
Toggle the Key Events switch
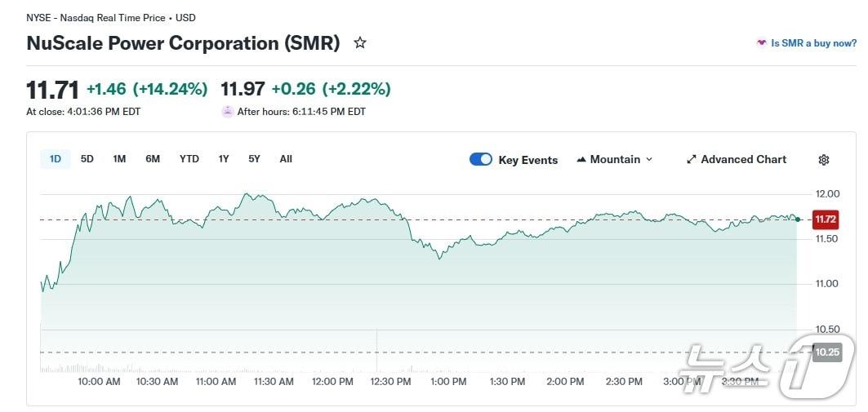pos(481,160)
